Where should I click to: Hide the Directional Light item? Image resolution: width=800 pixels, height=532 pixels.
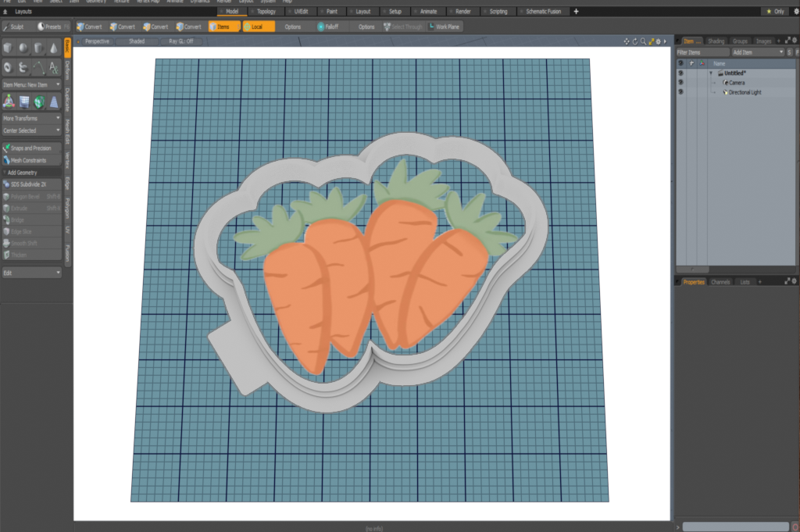(x=680, y=92)
